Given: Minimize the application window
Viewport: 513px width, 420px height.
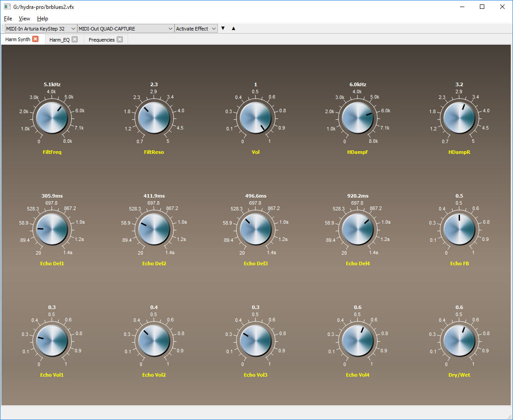Looking at the screenshot, I should click(462, 7).
